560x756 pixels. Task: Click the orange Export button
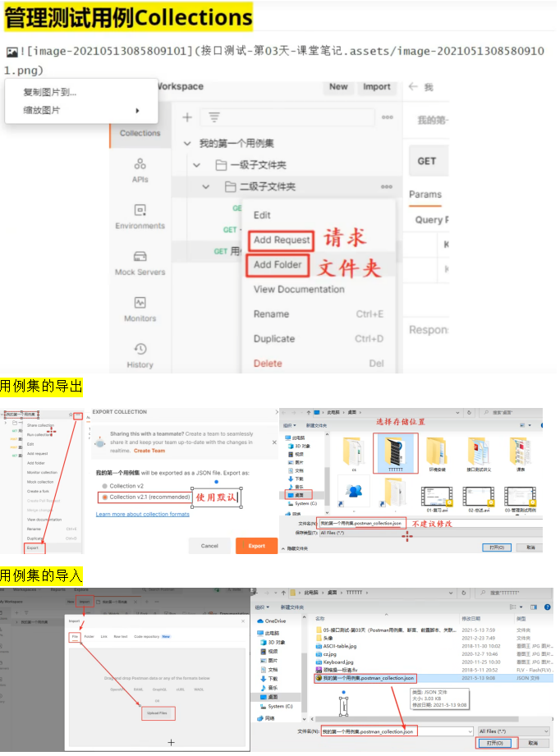257,546
